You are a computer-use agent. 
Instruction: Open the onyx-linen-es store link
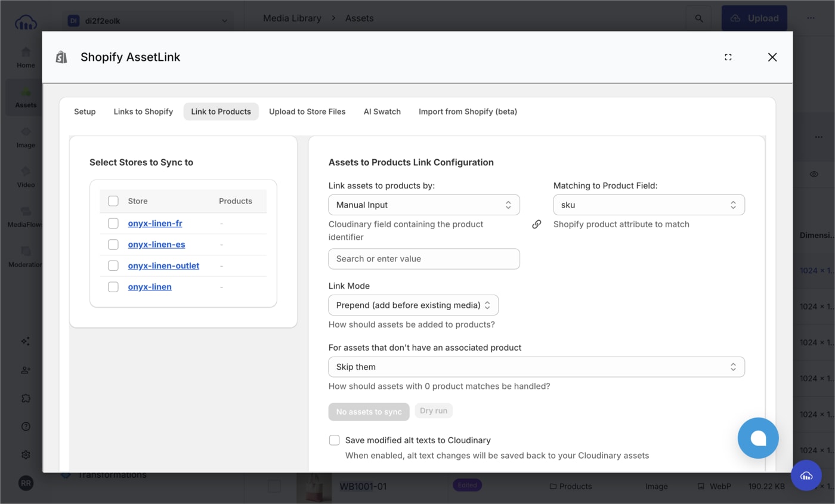[156, 245]
